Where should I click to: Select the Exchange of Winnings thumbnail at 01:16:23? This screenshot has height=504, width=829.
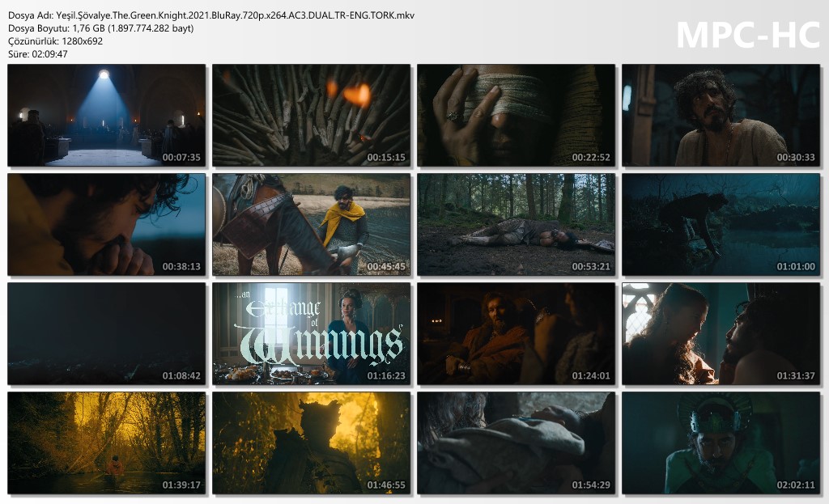pos(312,333)
